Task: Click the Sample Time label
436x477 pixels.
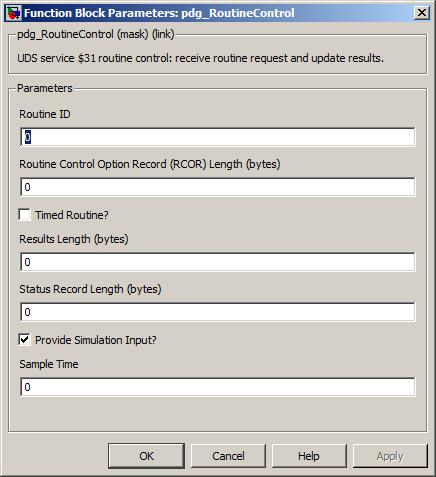Action: 49,364
